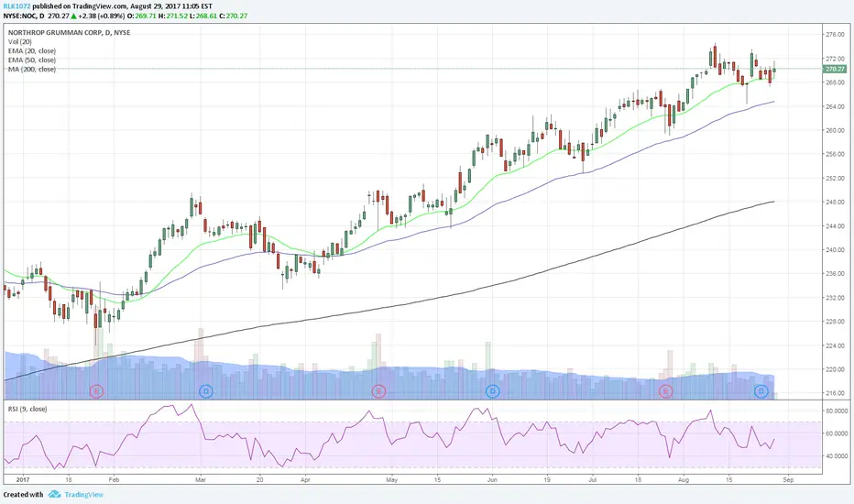854x504 pixels.
Task: Select the Vol (20) indicator label
Action: point(19,42)
